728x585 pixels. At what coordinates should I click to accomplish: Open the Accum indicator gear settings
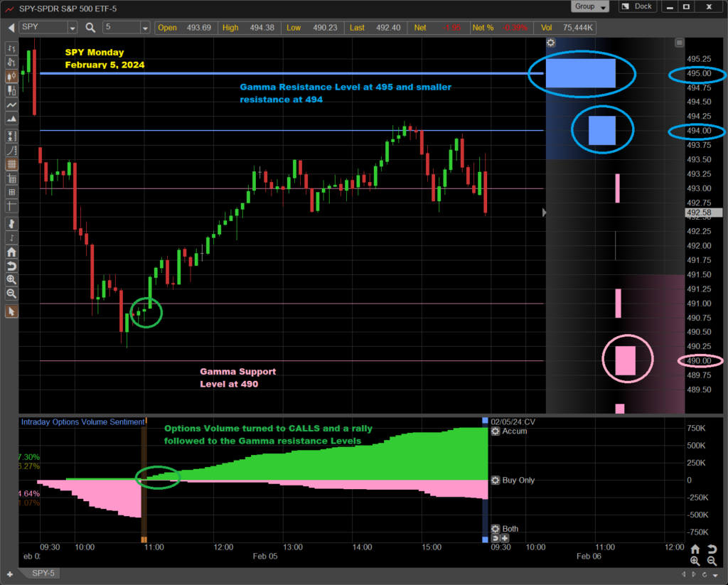coord(495,431)
